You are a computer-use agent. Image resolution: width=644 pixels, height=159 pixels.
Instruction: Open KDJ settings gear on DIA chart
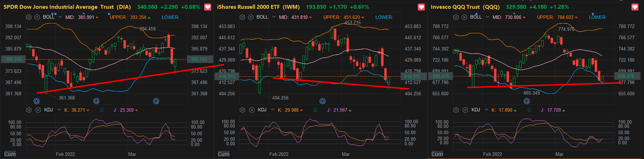(x=29, y=110)
